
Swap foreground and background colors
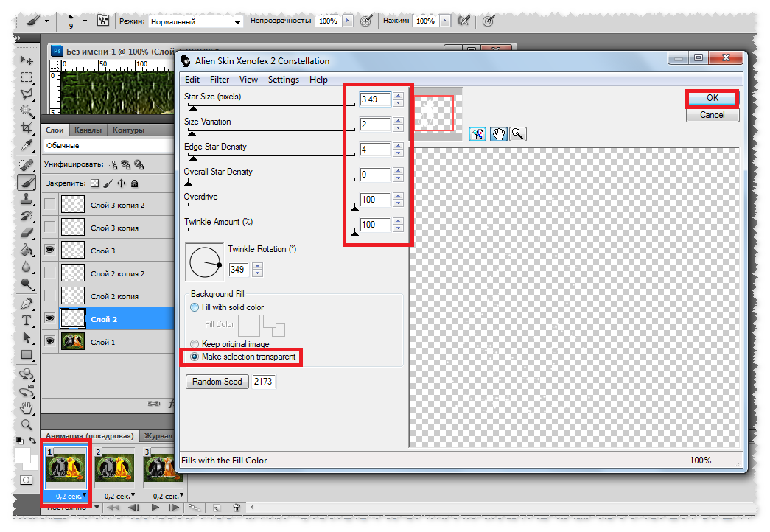click(32, 441)
